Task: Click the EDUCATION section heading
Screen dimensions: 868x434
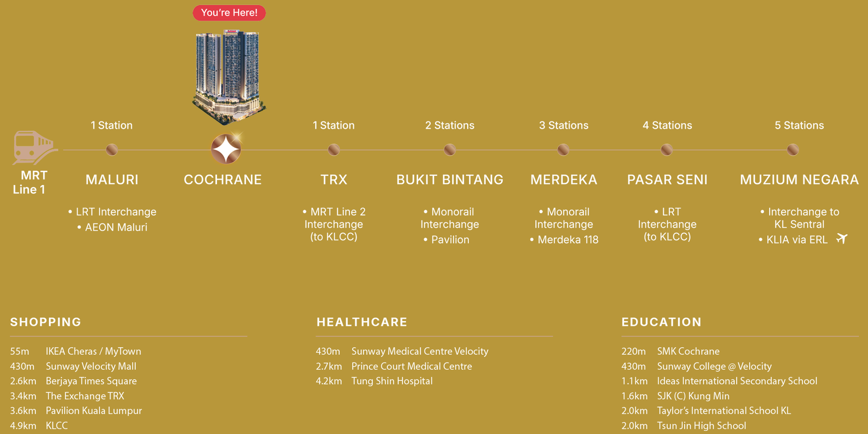Action: [x=661, y=322]
